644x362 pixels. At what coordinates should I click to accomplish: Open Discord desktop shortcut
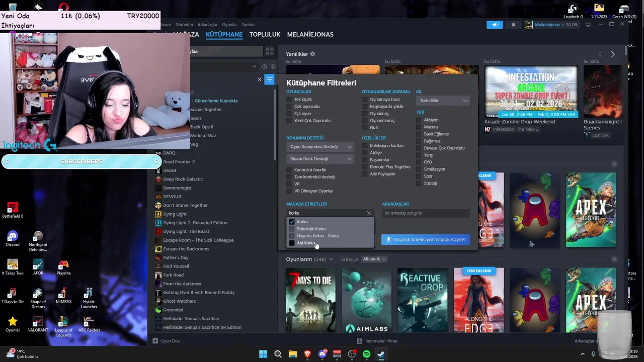tap(13, 239)
